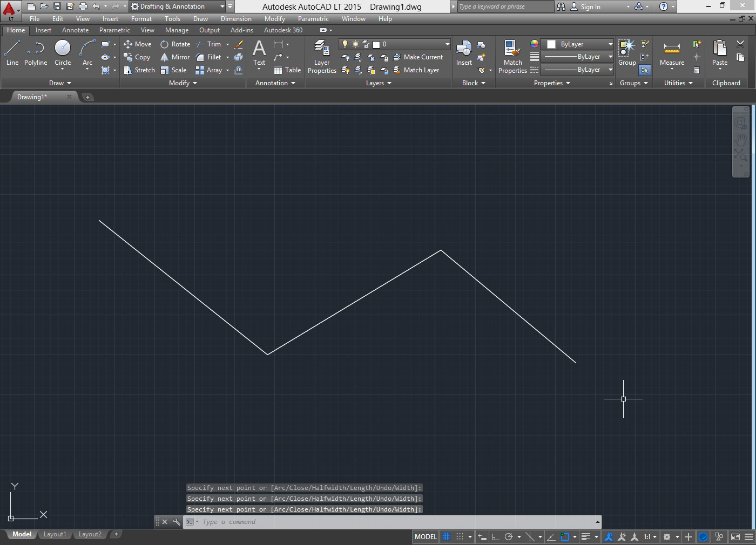Enable ortho mode on status bar

coord(496,536)
